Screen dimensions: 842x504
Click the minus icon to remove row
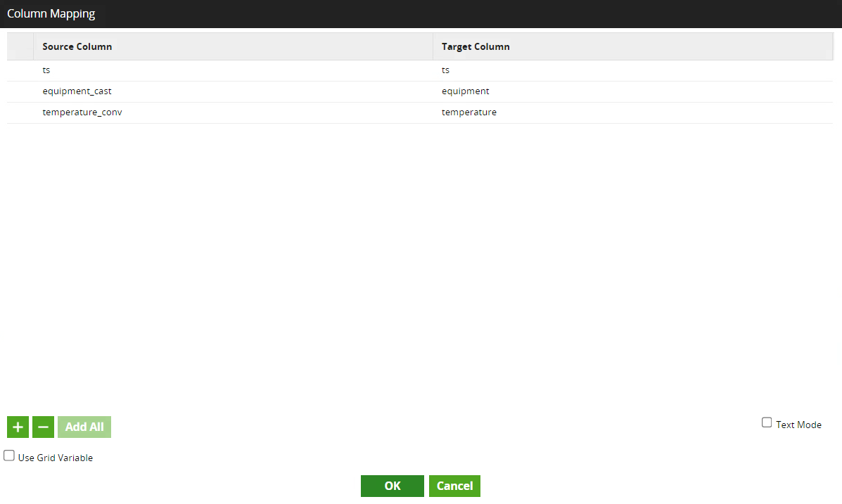click(43, 427)
